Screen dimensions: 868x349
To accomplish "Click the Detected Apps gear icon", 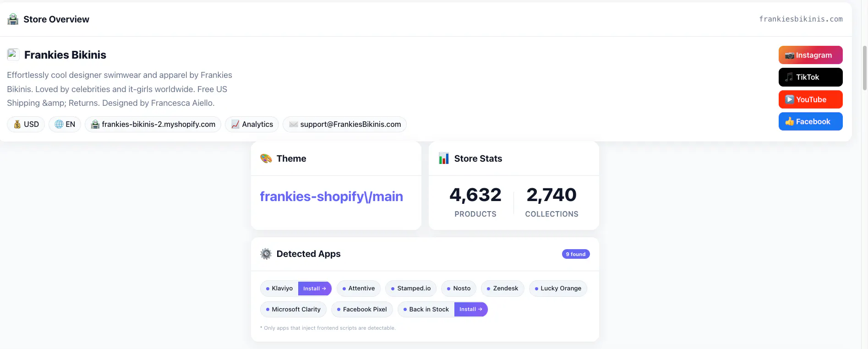I will [x=266, y=254].
